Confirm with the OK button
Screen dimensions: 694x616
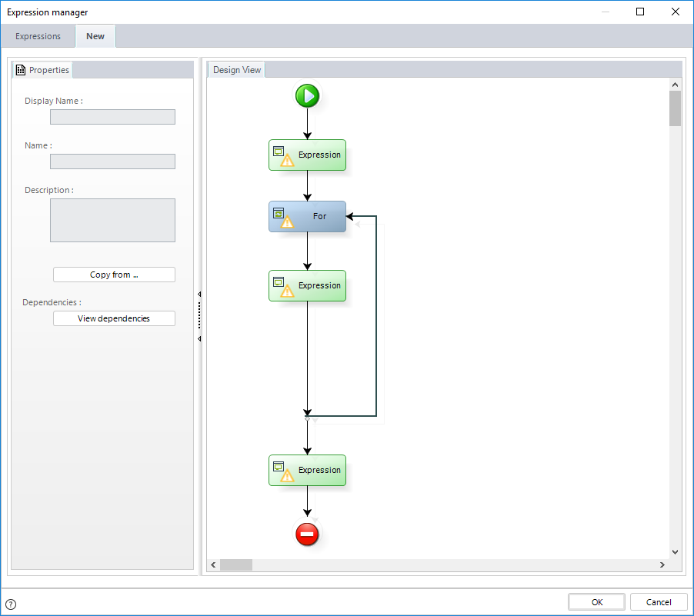pos(596,602)
